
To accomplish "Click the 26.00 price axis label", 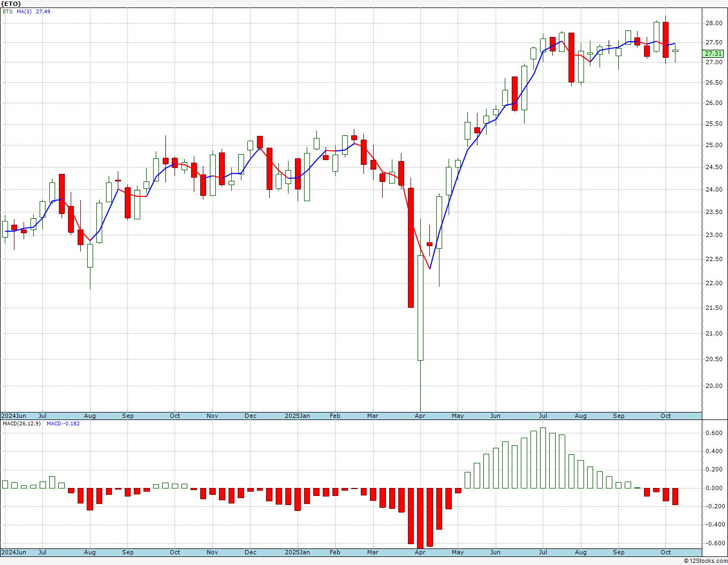I will [x=713, y=103].
